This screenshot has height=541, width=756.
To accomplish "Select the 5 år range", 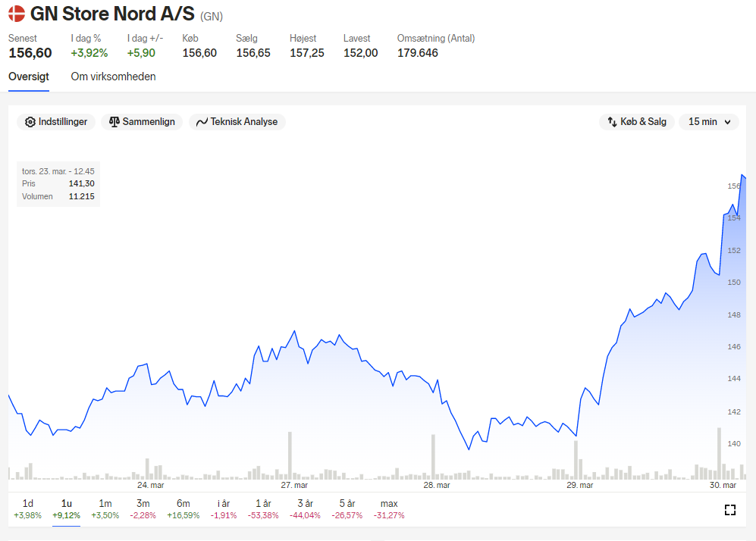I will (x=347, y=509).
